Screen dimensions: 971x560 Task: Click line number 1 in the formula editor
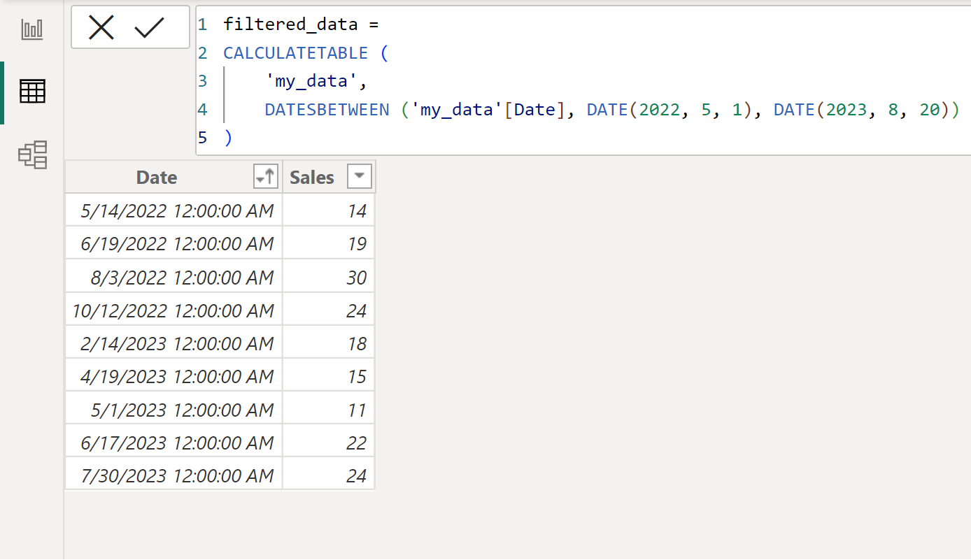click(x=202, y=23)
